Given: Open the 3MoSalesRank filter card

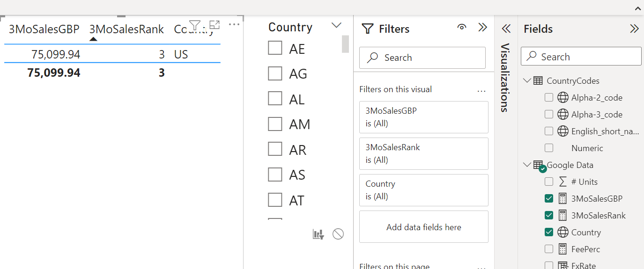Looking at the screenshot, I should [x=423, y=153].
